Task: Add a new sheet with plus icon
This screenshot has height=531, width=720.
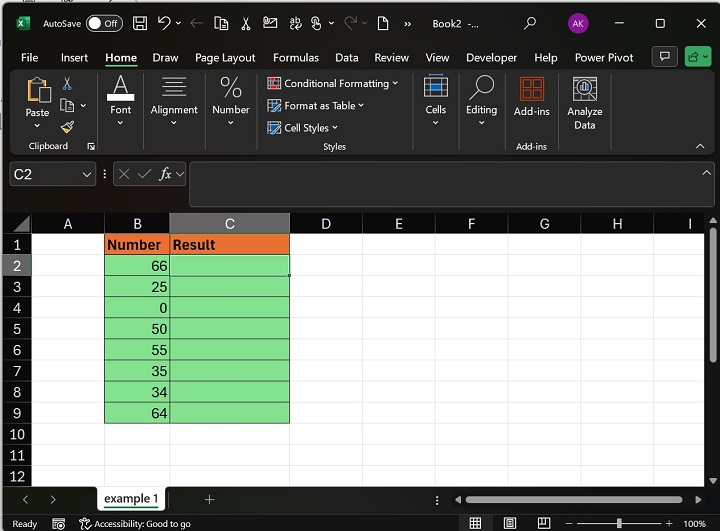Action: click(x=209, y=499)
